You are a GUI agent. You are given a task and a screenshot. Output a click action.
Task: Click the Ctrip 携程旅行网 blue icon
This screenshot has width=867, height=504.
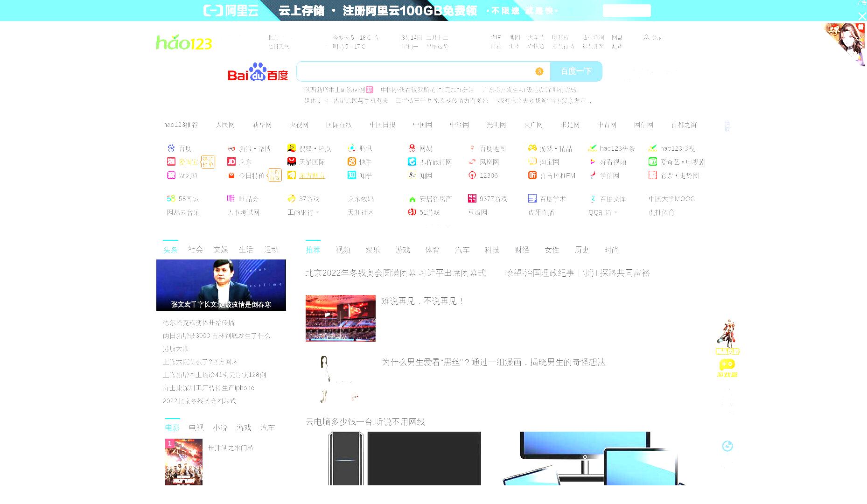(412, 161)
